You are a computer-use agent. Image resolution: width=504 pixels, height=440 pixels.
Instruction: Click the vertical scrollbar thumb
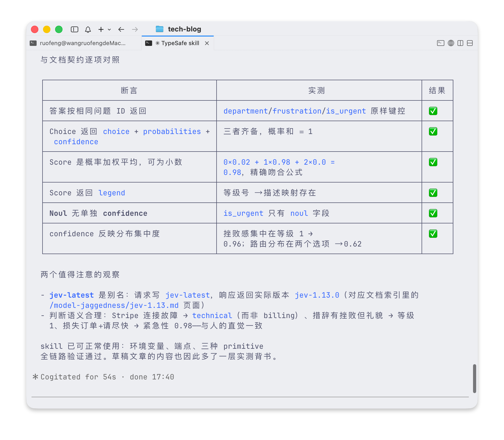pyautogui.click(x=475, y=378)
